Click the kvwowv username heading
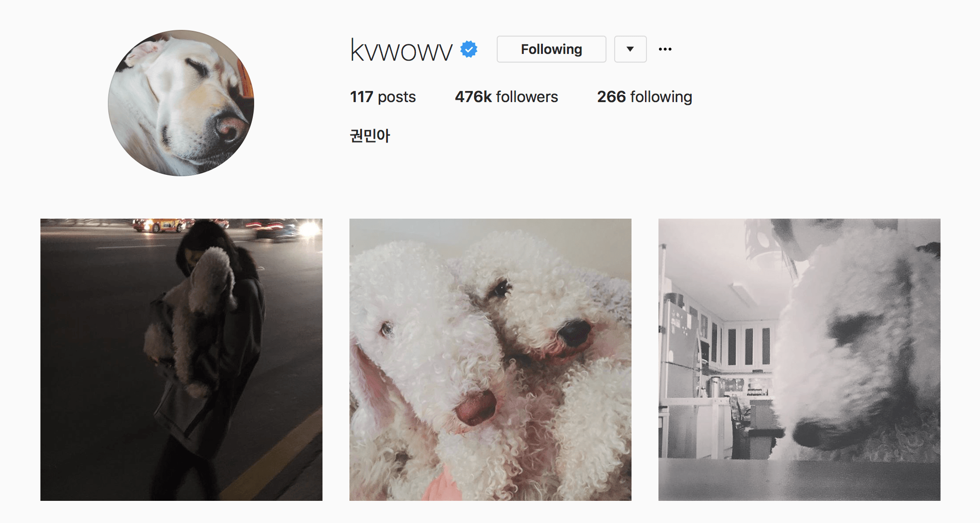 pyautogui.click(x=401, y=50)
